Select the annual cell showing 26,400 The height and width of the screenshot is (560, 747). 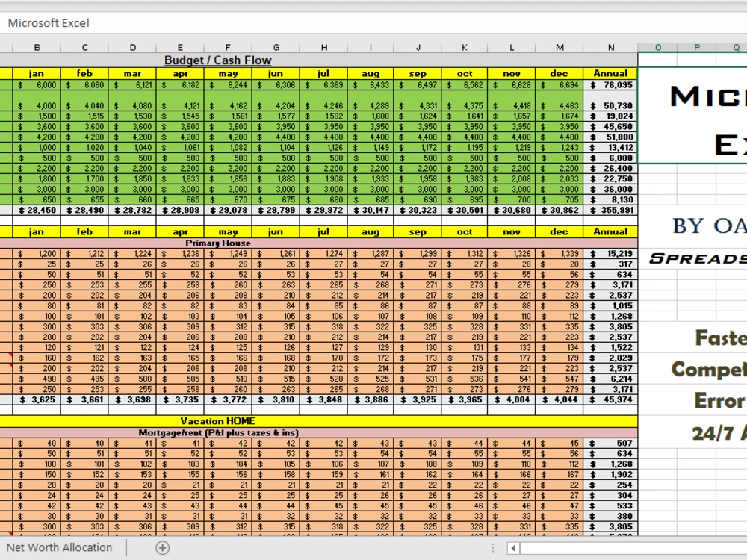click(x=611, y=168)
